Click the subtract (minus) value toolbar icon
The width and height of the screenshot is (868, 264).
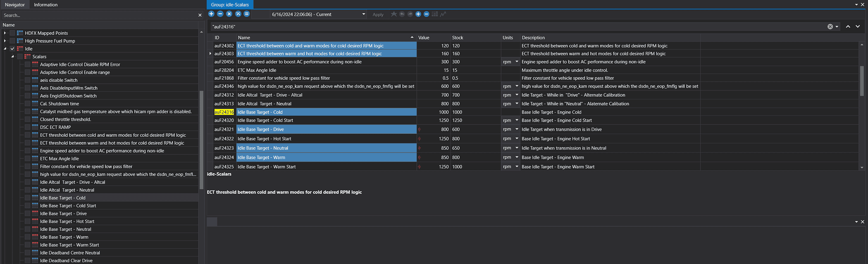point(220,14)
